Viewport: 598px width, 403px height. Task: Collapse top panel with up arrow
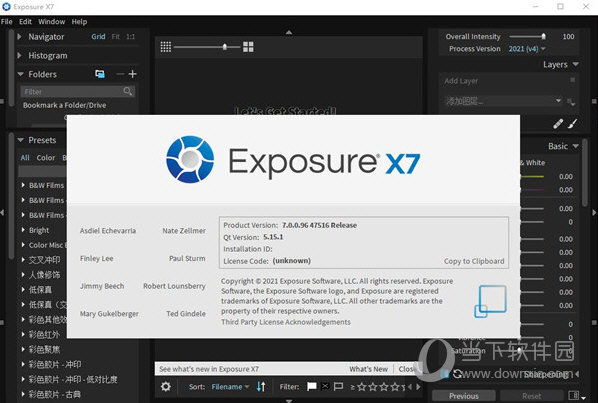click(289, 32)
